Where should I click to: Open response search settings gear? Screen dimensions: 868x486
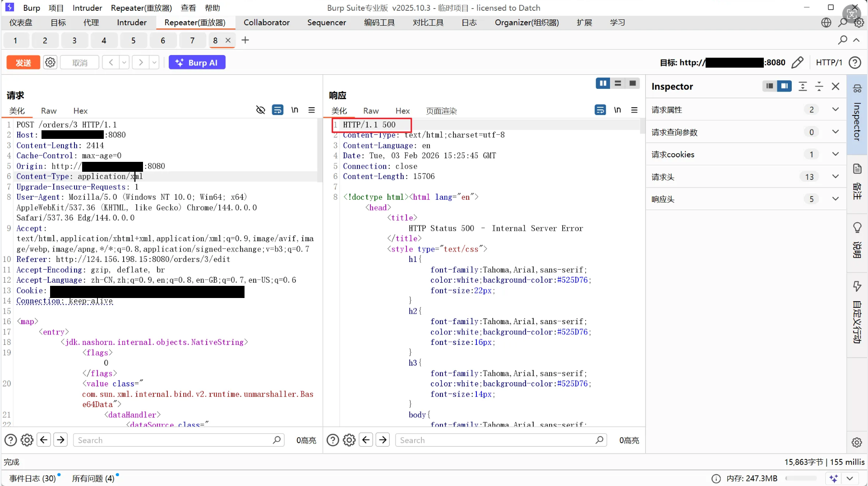[x=349, y=440]
